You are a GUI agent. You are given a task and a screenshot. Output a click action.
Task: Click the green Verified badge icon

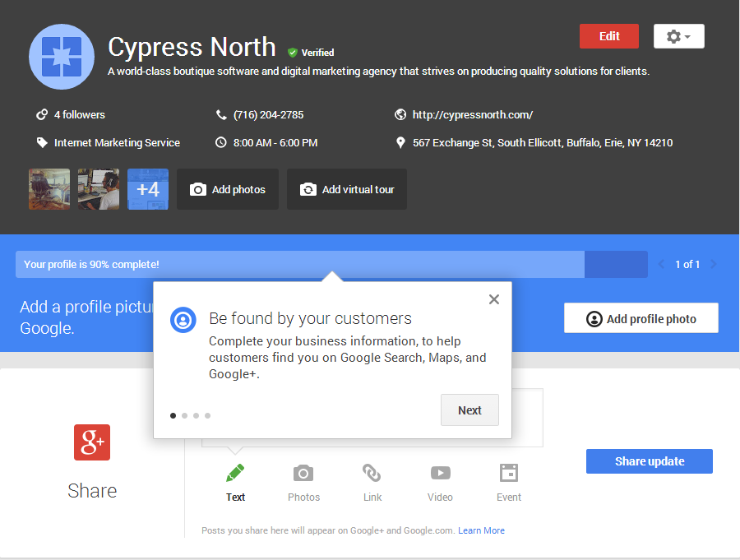(x=293, y=53)
